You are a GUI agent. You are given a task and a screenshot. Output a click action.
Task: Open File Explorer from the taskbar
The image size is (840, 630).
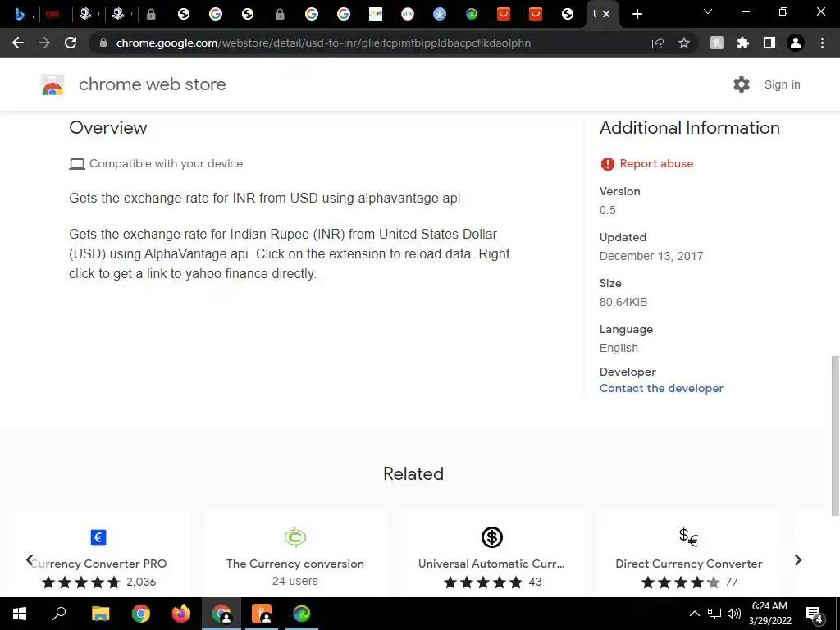[100, 614]
